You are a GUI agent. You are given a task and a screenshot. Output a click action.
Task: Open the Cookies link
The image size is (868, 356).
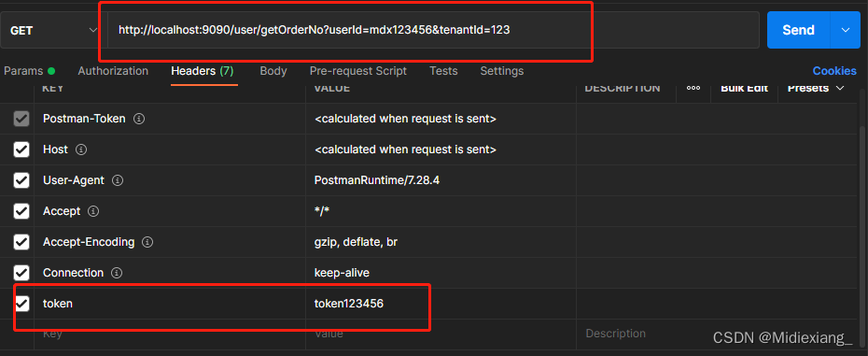pyautogui.click(x=834, y=71)
